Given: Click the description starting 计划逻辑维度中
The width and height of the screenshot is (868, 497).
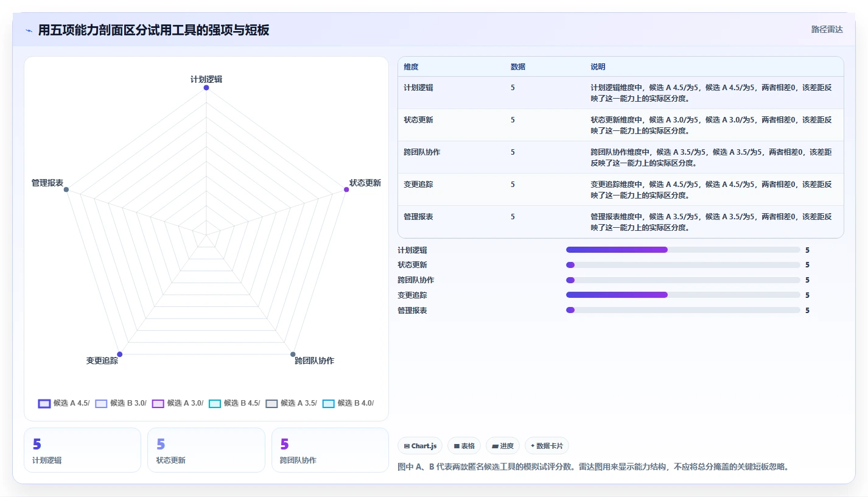Looking at the screenshot, I should pyautogui.click(x=711, y=93).
